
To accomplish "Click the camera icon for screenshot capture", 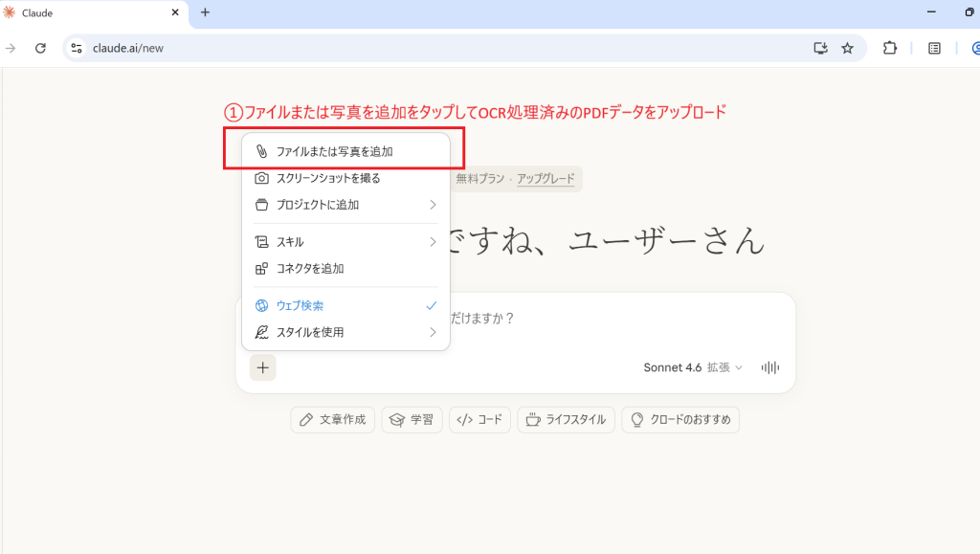I will point(261,178).
